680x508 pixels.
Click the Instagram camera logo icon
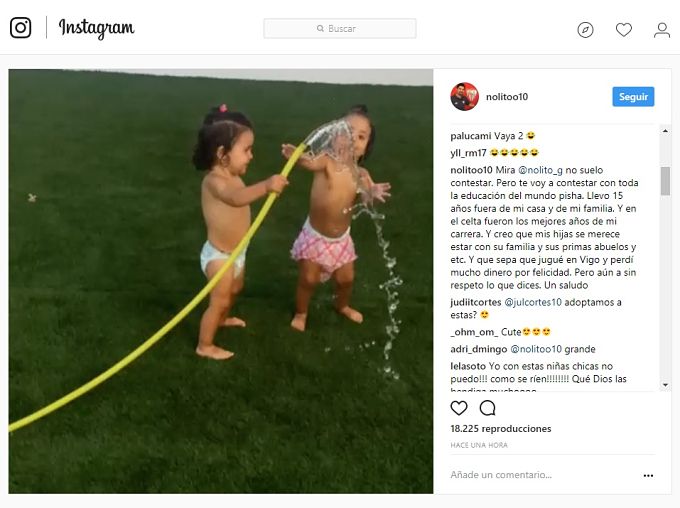coord(20,28)
